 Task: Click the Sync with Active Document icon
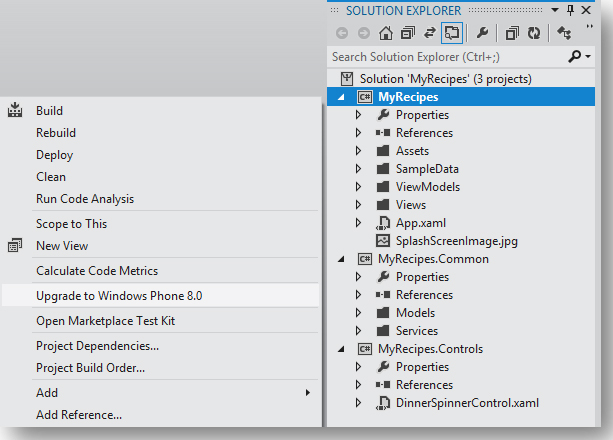(430, 33)
